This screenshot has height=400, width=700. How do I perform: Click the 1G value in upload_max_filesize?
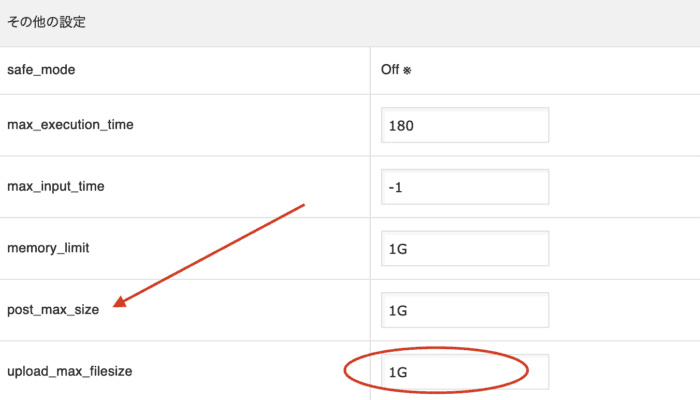tap(398, 372)
